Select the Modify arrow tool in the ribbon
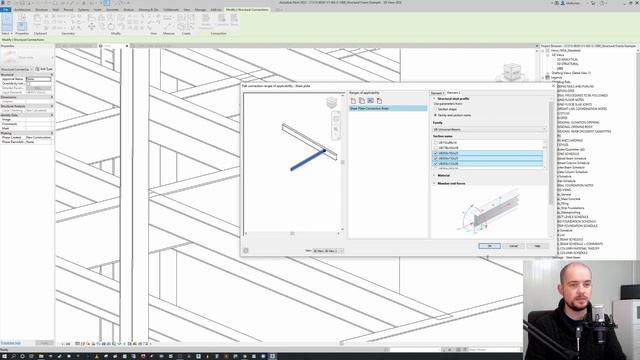Viewport: 640px width, 360px height. pos(7,22)
